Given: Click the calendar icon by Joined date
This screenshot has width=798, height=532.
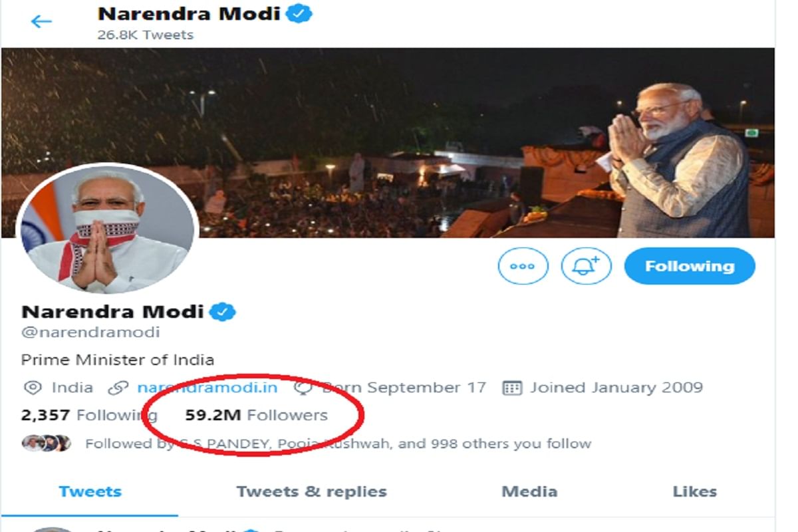Looking at the screenshot, I should 511,388.
